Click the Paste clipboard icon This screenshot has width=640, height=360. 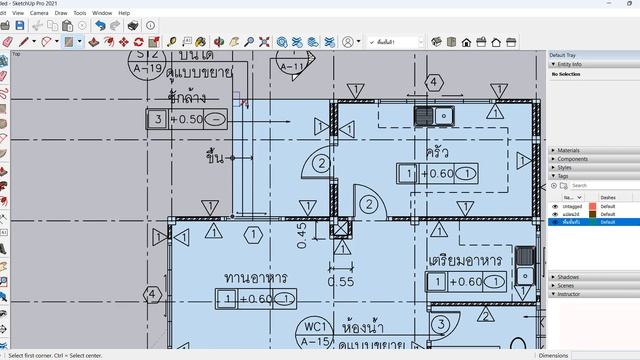click(67, 25)
